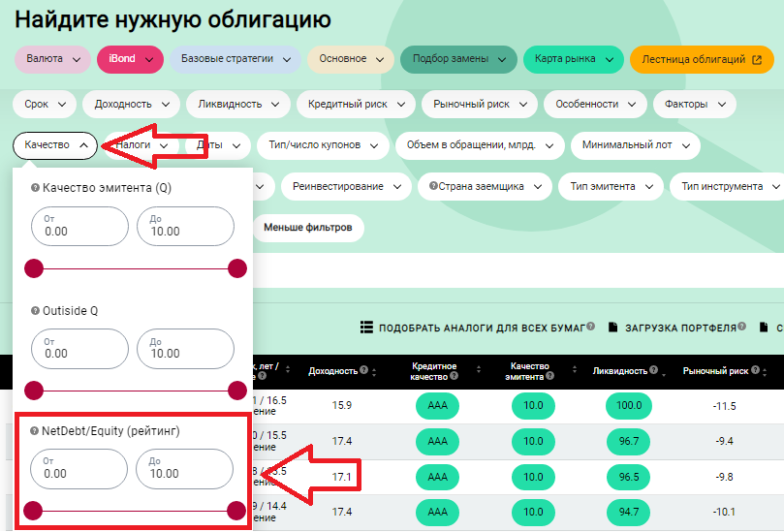Open the Карта рынка menu
This screenshot has width=784, height=532.
tap(573, 59)
